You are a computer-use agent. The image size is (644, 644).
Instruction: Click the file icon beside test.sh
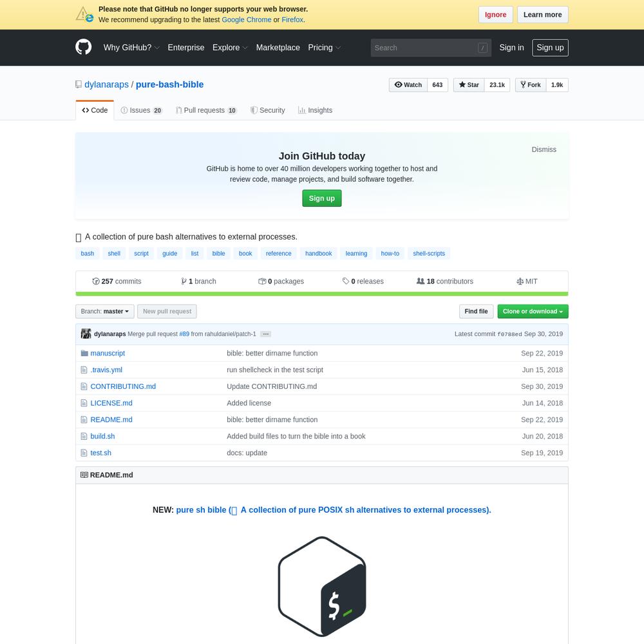click(x=84, y=453)
